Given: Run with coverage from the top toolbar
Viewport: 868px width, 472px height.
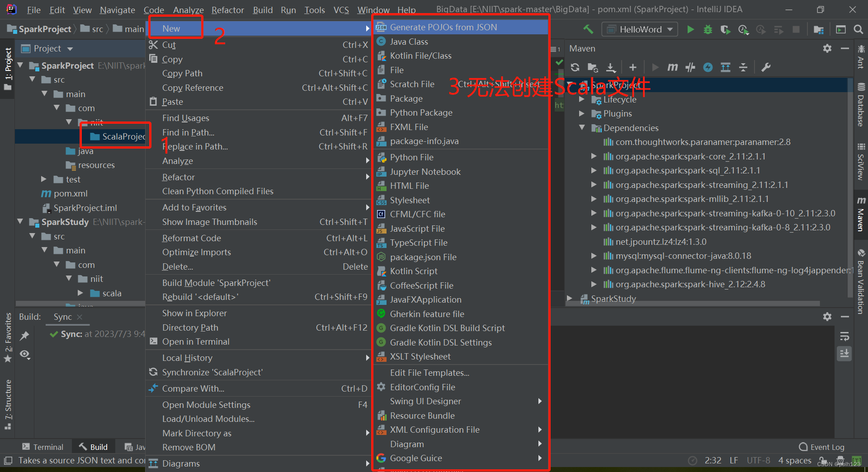Looking at the screenshot, I should point(725,29).
